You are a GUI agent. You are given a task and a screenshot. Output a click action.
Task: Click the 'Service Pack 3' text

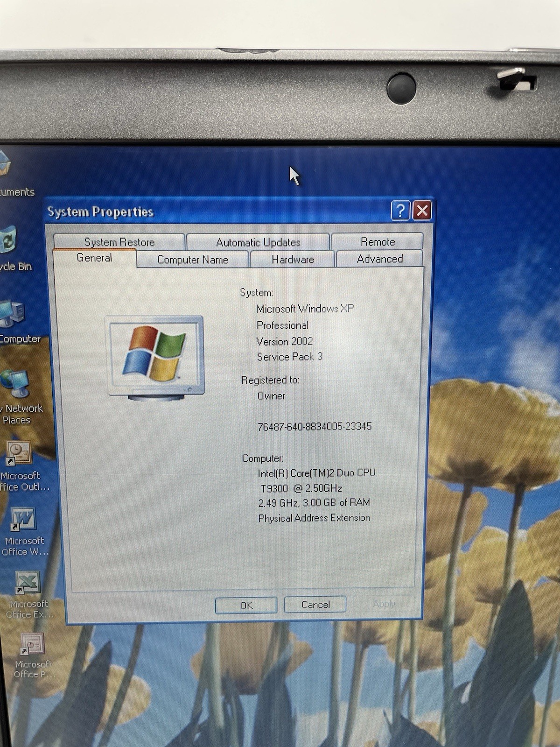[x=289, y=357]
